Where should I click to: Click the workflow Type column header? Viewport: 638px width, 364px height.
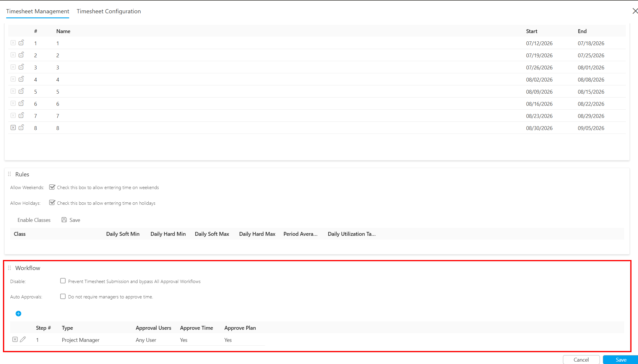pos(67,328)
